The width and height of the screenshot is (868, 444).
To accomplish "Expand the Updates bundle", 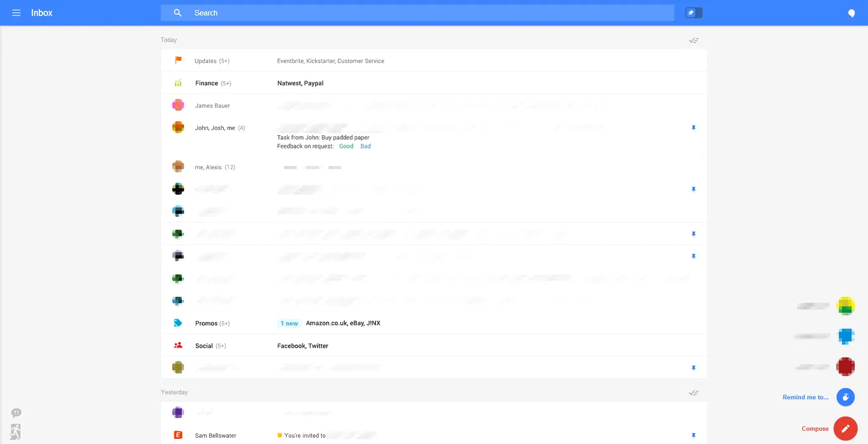I will click(205, 61).
